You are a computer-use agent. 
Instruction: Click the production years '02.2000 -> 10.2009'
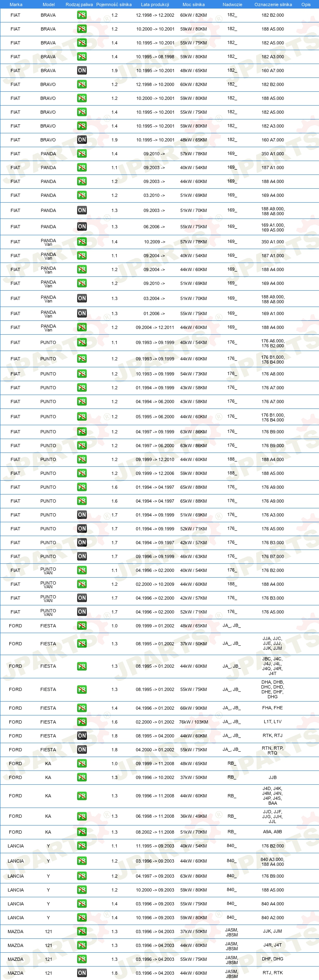155,584
